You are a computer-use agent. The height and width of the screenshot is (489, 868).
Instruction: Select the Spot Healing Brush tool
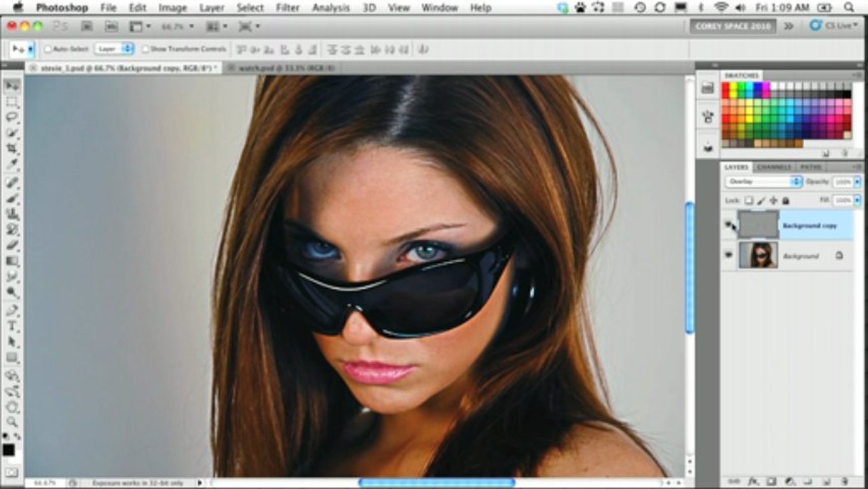[12, 183]
